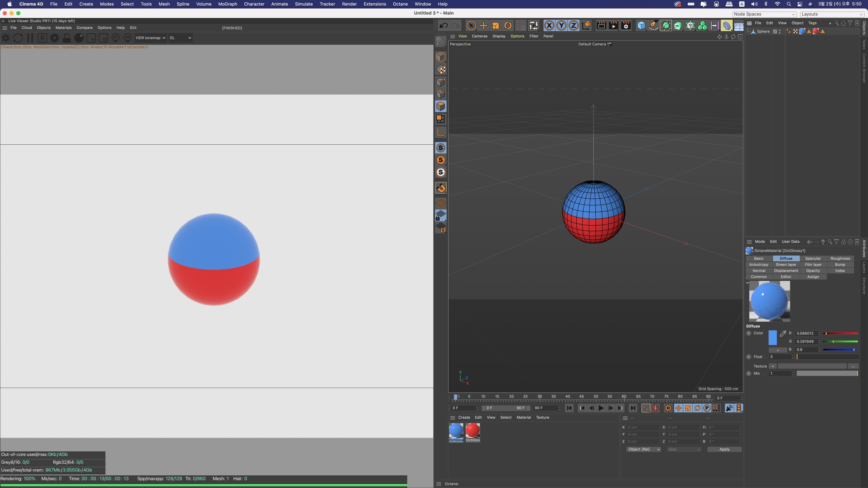Click the Scale tool icon
The width and height of the screenshot is (868, 488).
495,26
